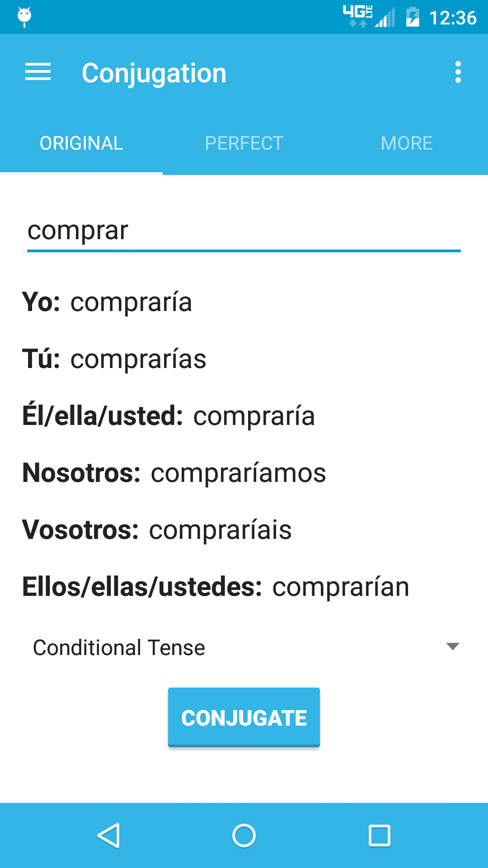This screenshot has height=868, width=488.
Task: Select the ORIGINAL tab
Action: coord(81,143)
